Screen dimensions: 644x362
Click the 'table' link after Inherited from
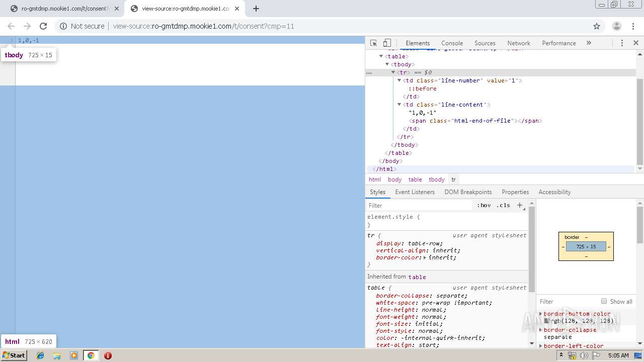pos(417,277)
